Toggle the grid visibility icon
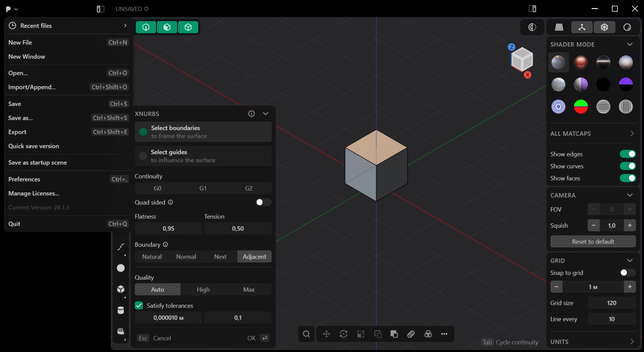The width and height of the screenshot is (644, 352). coord(559,27)
